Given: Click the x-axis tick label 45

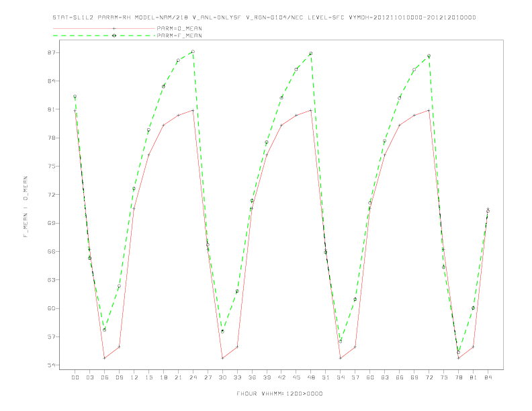Looking at the screenshot, I should click(x=296, y=377).
